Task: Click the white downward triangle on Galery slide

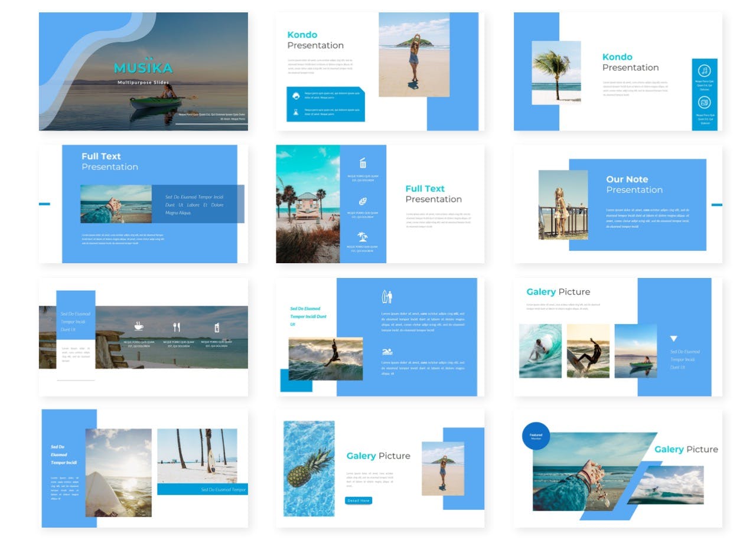Action: tap(673, 339)
